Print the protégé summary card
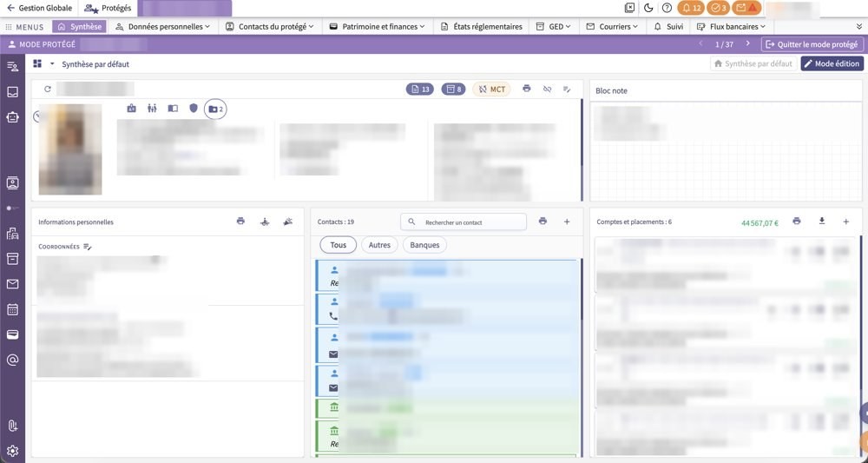 tap(527, 89)
